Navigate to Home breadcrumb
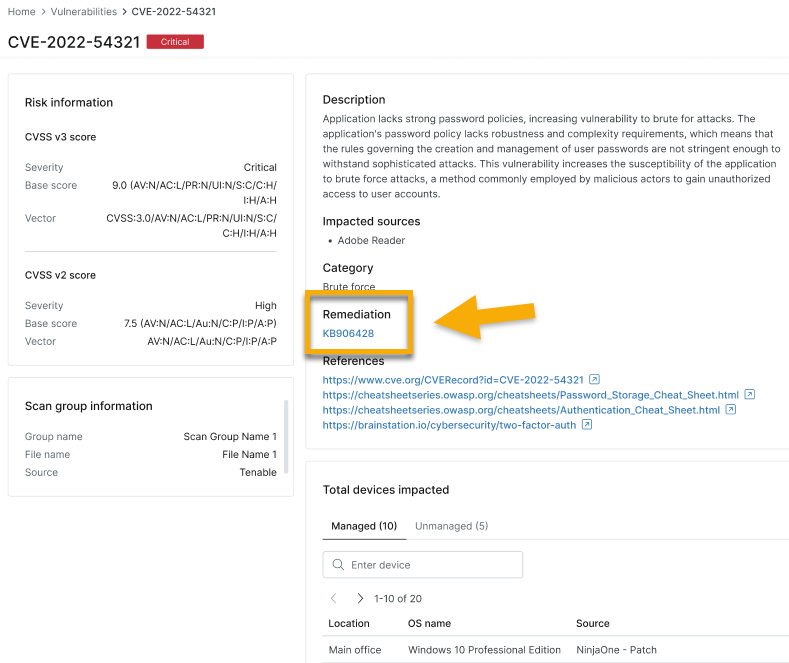Viewport: 789px width, 663px height. click(x=22, y=12)
